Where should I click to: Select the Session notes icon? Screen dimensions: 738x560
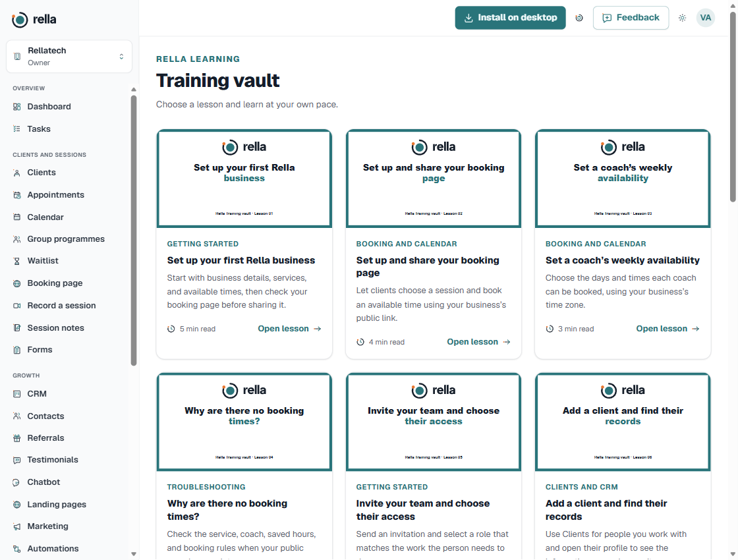coord(17,327)
